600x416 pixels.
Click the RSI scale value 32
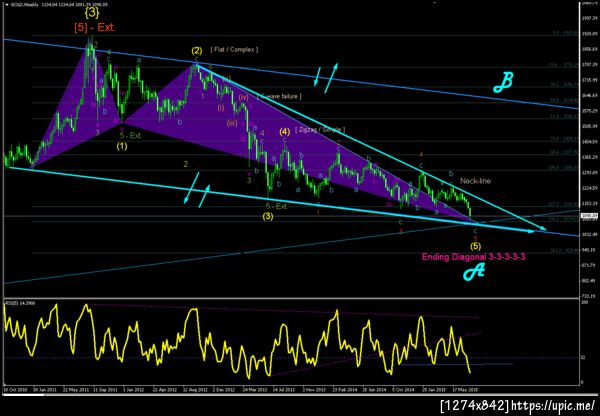583,358
